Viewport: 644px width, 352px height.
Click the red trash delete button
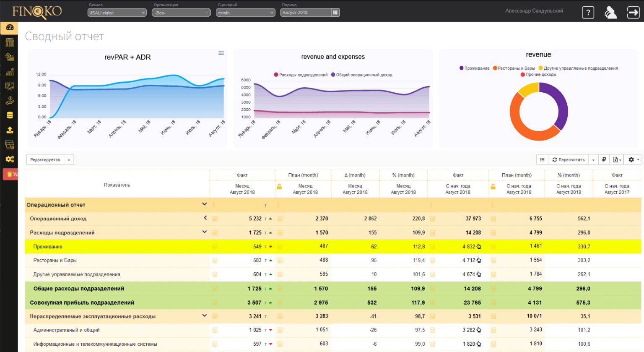(x=10, y=174)
